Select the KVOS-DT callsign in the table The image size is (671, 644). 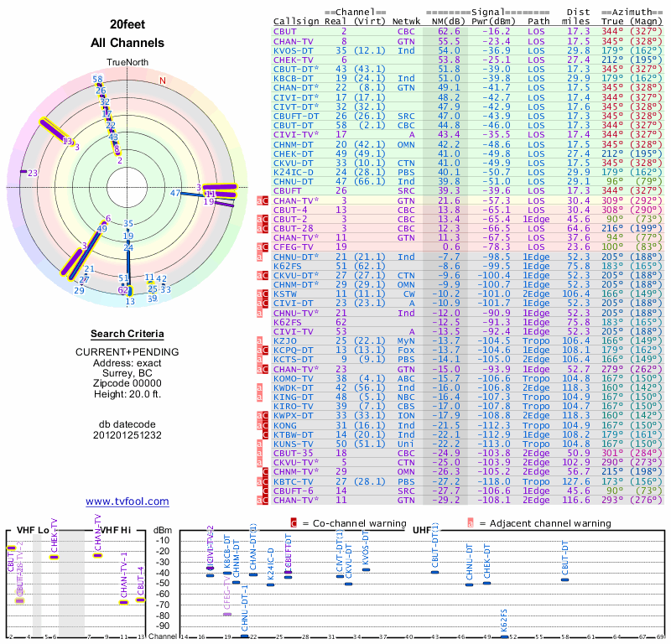click(294, 50)
